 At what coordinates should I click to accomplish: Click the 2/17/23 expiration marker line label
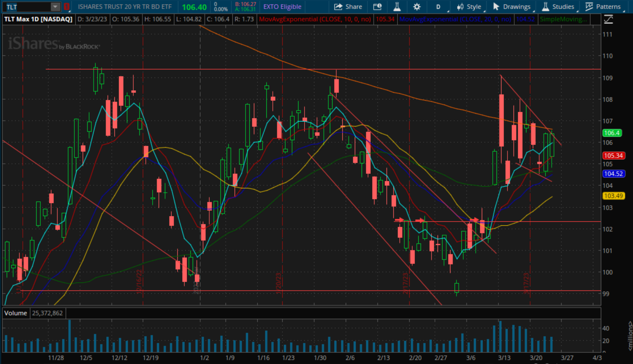click(x=405, y=283)
